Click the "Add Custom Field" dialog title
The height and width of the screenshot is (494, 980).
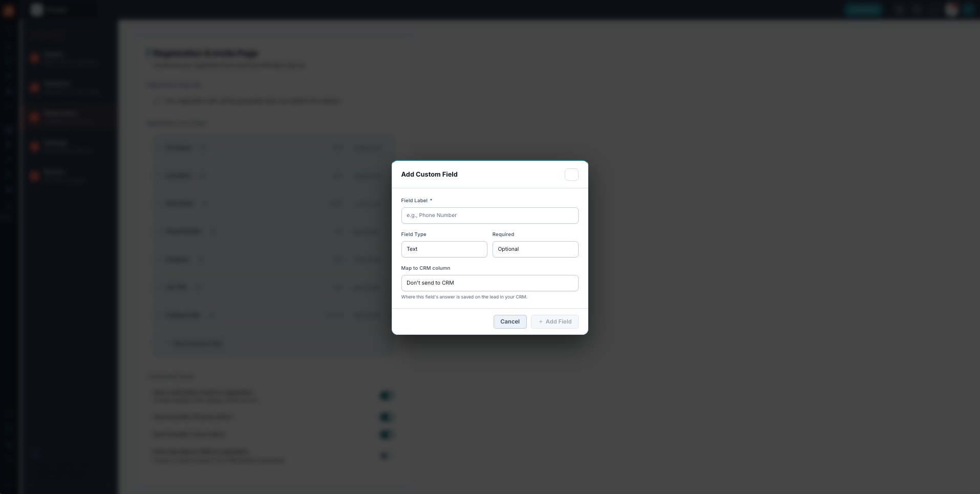429,175
